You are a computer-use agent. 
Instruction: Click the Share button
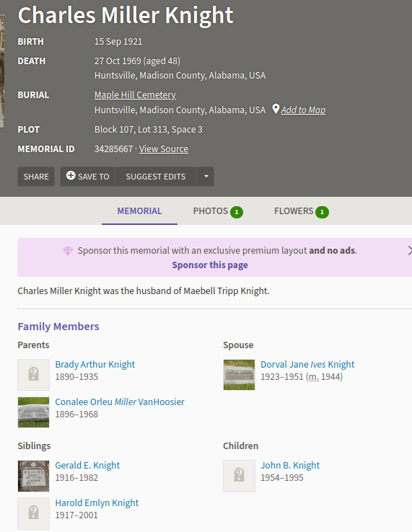tap(36, 177)
